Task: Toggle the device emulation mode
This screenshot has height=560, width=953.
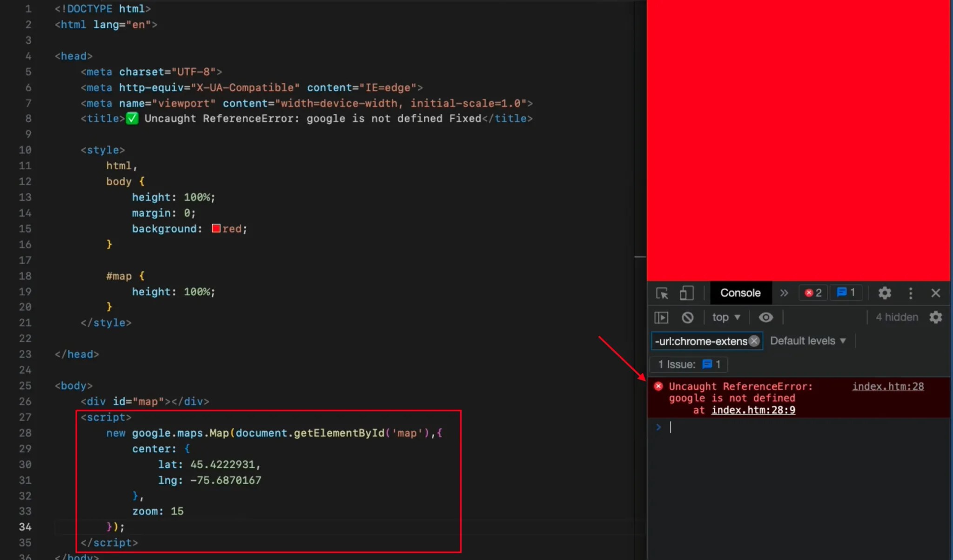Action: 686,293
